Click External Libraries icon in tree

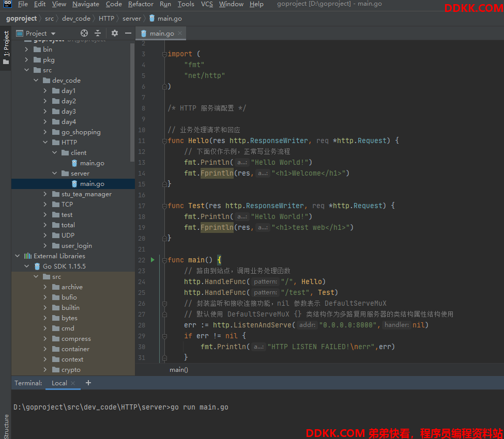click(x=28, y=256)
